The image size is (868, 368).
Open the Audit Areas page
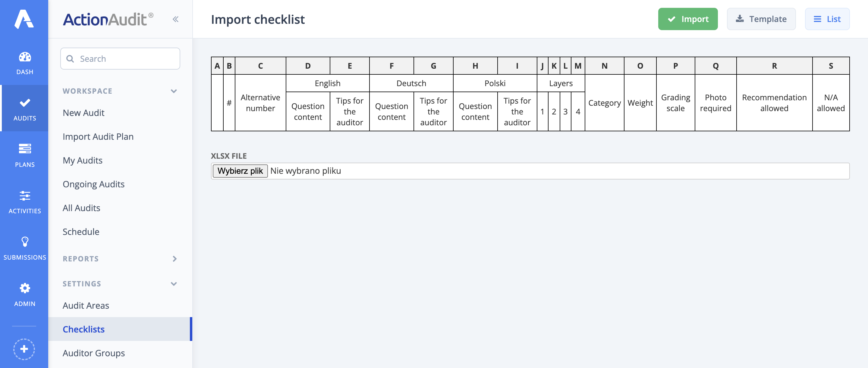point(86,306)
